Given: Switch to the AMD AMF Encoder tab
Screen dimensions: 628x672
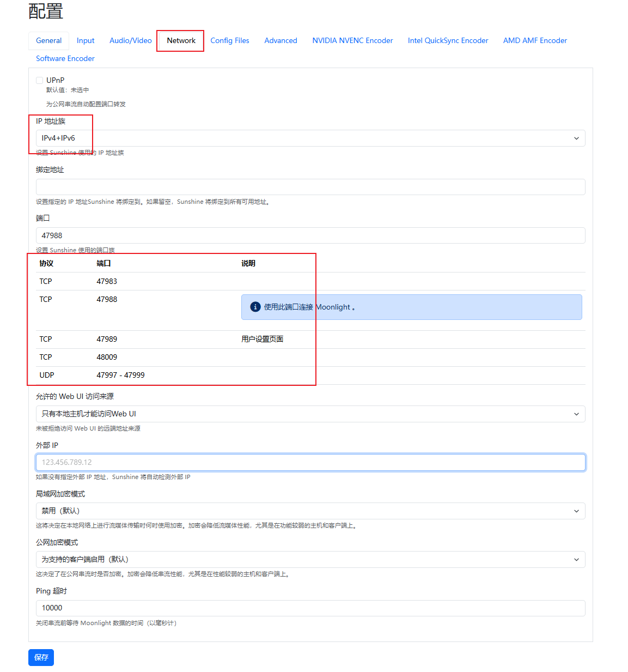Looking at the screenshot, I should click(535, 41).
